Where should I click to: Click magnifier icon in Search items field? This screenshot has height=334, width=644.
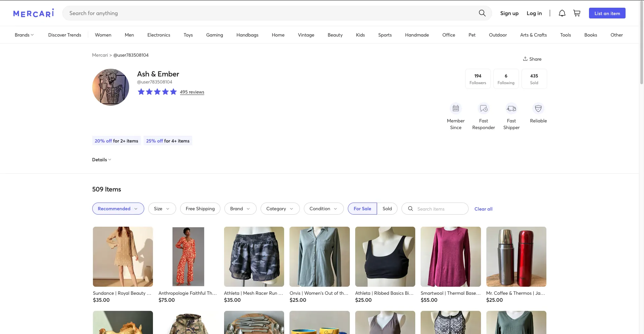click(410, 209)
